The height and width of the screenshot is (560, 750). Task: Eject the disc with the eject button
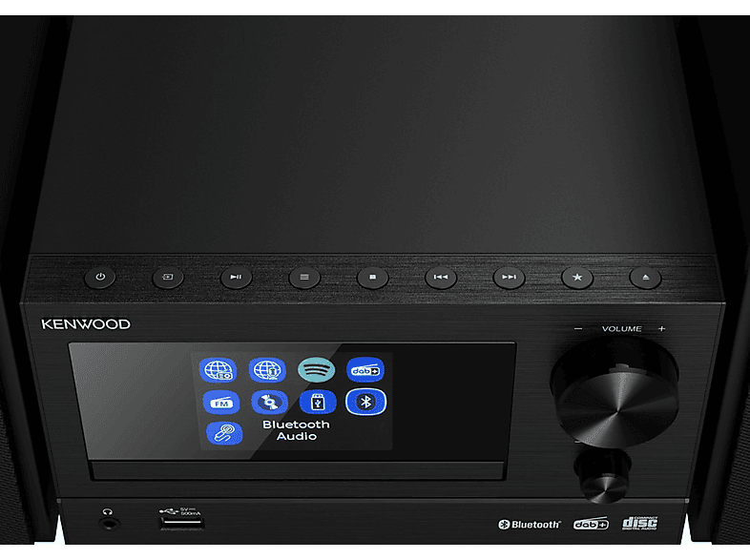[x=646, y=278]
